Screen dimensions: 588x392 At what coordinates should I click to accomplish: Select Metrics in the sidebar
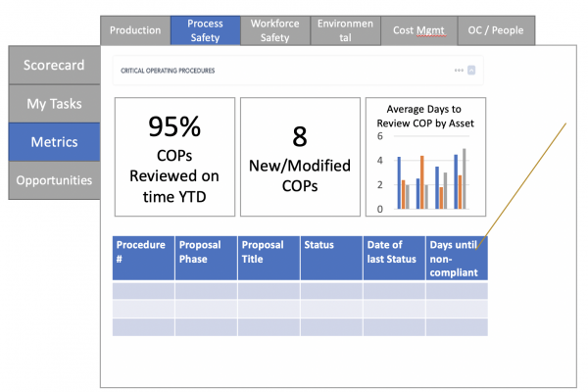pyautogui.click(x=54, y=142)
